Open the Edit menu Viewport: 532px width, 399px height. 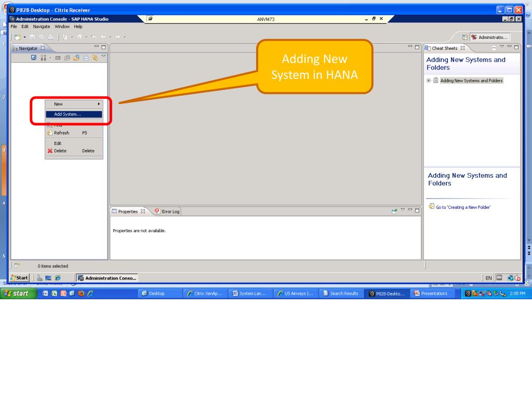point(25,26)
